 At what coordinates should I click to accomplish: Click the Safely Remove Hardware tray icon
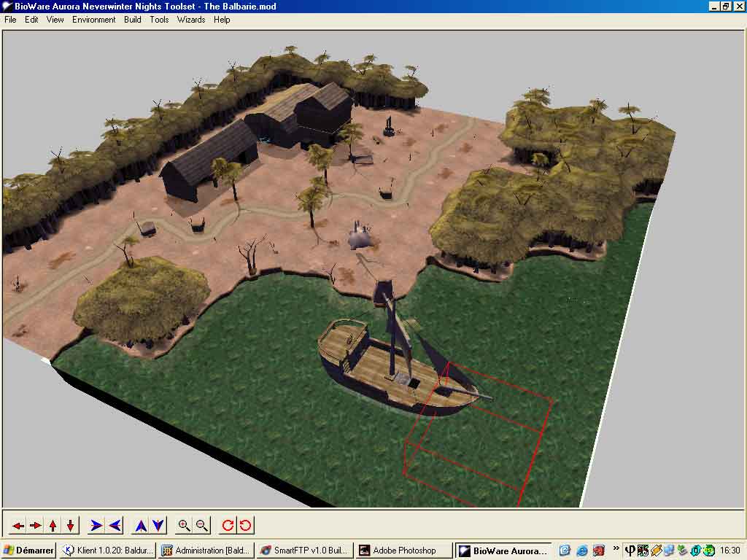pos(683,550)
